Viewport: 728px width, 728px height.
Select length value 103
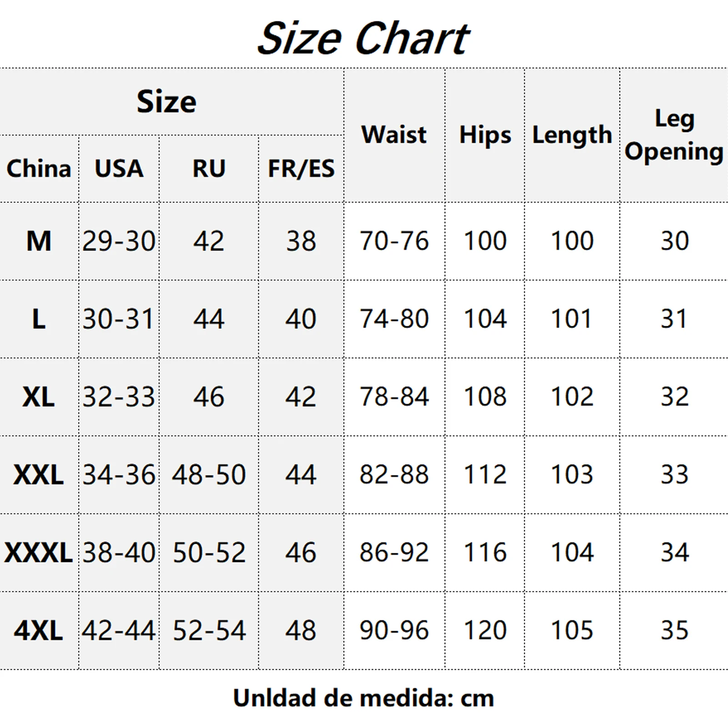tap(572, 475)
